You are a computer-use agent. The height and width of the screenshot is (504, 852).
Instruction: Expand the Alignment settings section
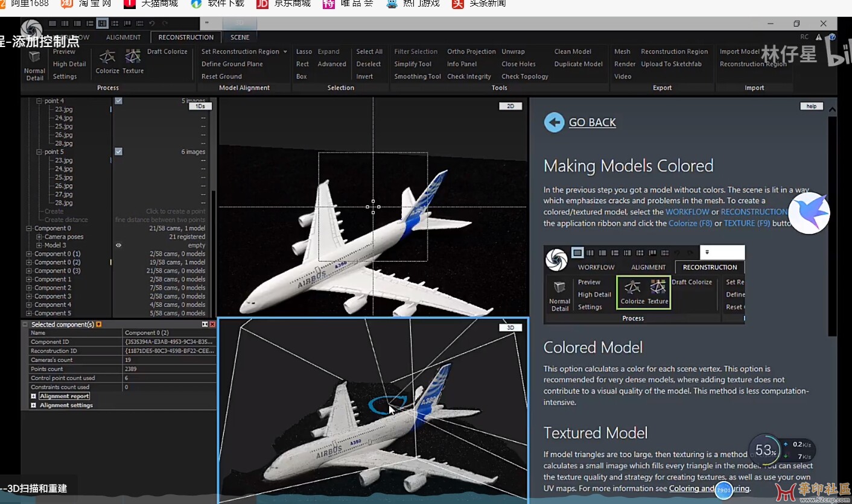(x=34, y=405)
